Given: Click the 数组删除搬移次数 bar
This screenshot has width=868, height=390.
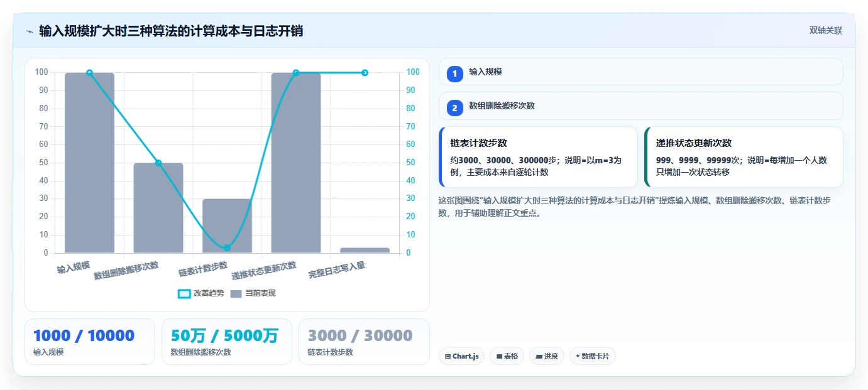Looking at the screenshot, I should (x=158, y=208).
